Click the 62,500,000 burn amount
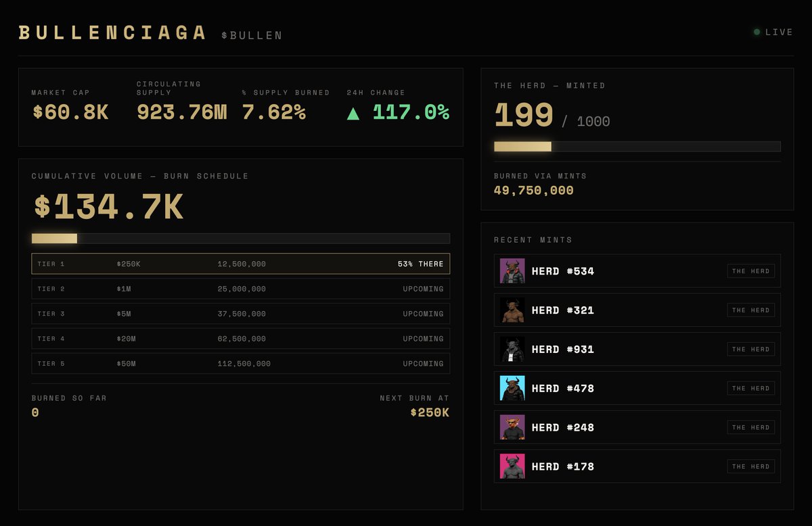812x526 pixels. point(242,339)
